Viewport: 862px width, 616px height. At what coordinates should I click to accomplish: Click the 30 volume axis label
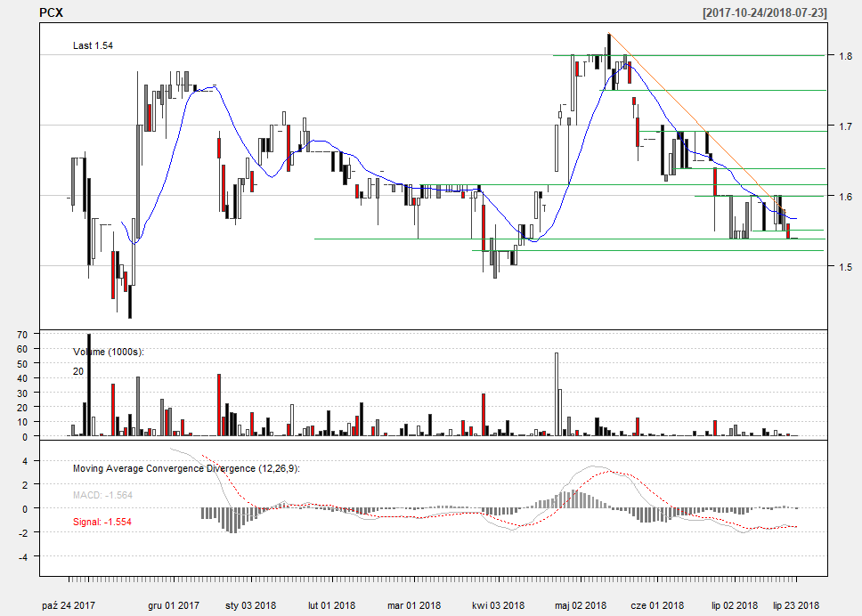tap(22, 393)
